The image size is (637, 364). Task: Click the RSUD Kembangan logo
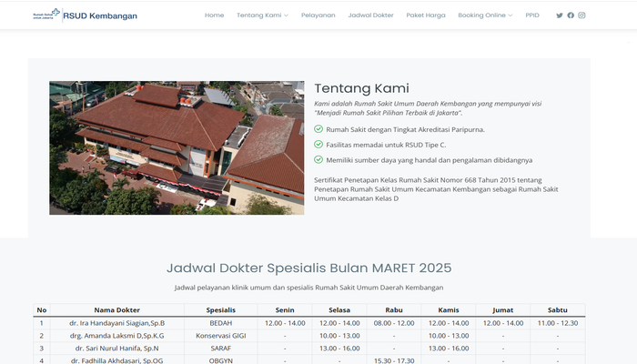[x=86, y=15]
